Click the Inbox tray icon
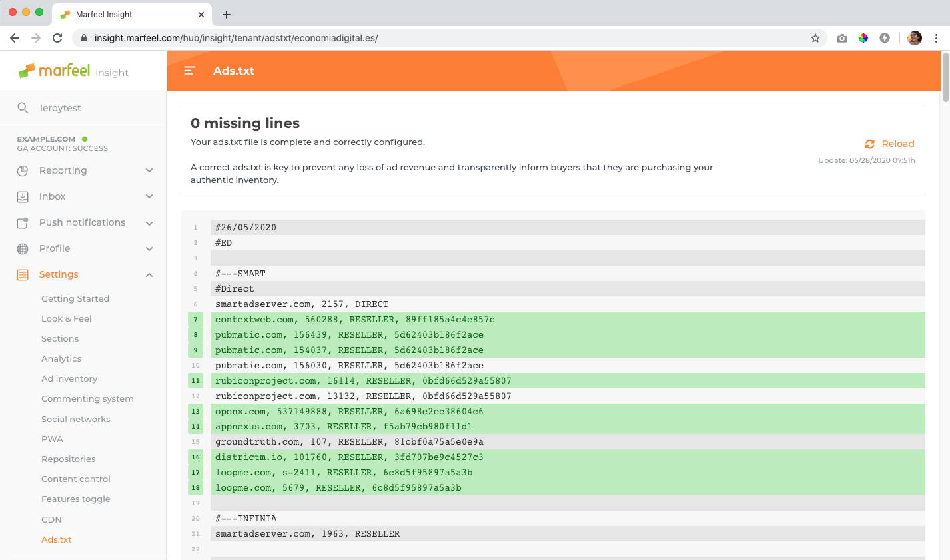This screenshot has height=560, width=950. [23, 196]
